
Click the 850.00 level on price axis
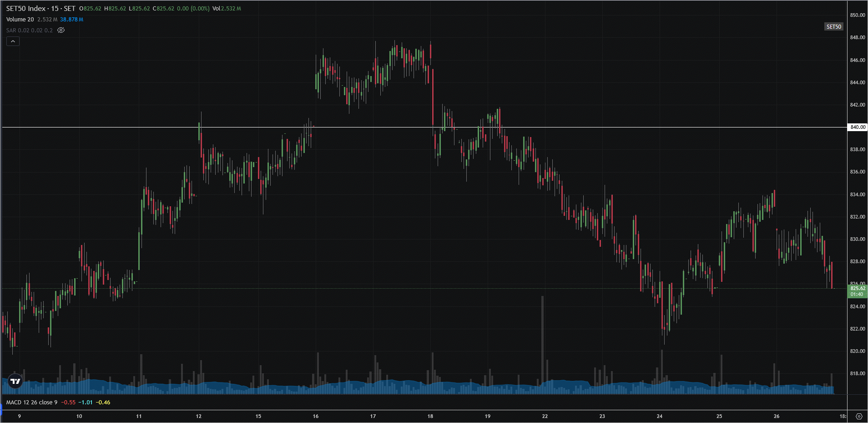[858, 15]
